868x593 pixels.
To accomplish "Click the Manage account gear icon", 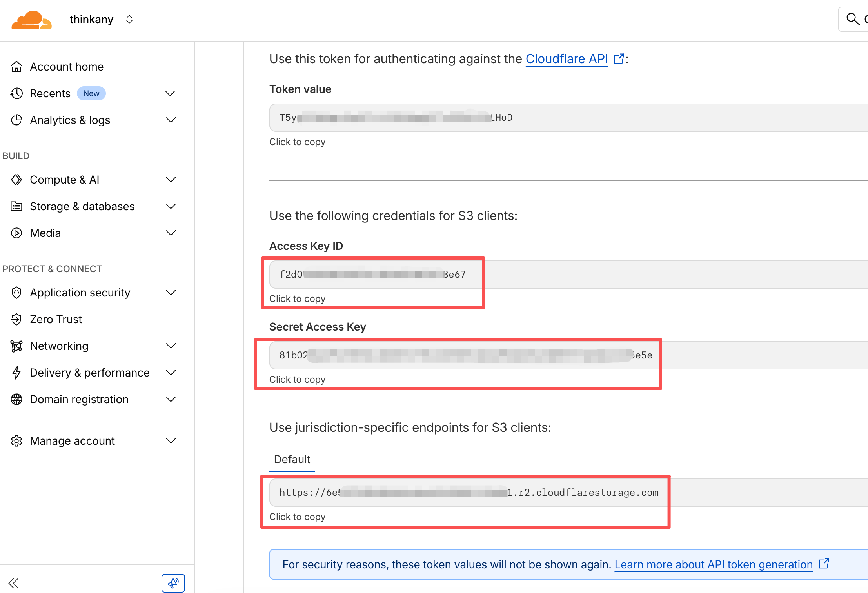I will click(16, 441).
